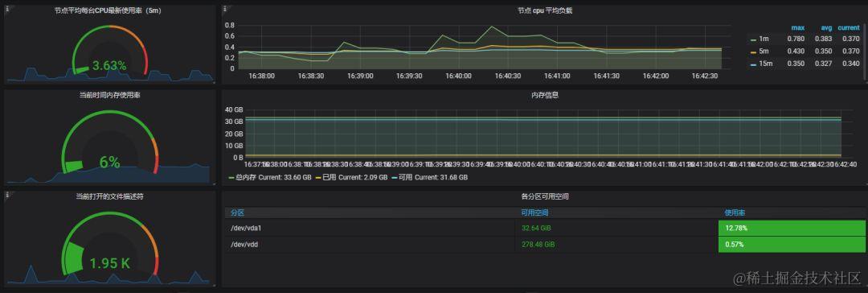The image size is (868, 293).
Task: Click the 3.63% CPU gauge value
Action: (x=109, y=65)
